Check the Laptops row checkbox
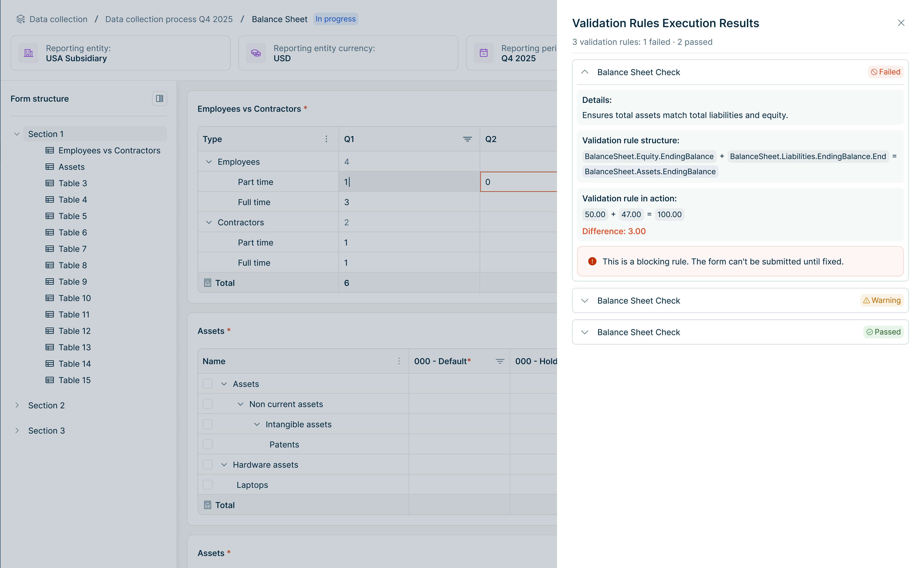924x568 pixels. pyautogui.click(x=207, y=485)
